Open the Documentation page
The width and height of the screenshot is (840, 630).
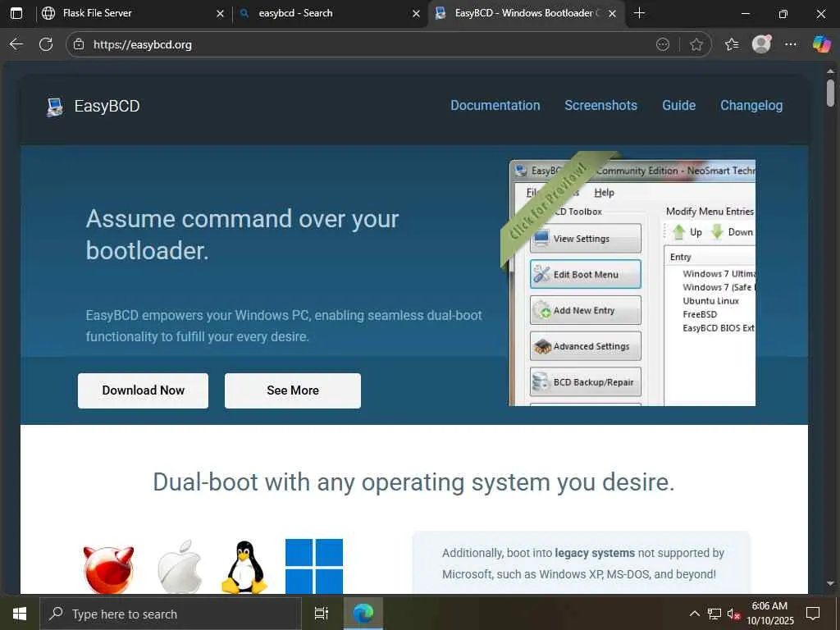[495, 106]
